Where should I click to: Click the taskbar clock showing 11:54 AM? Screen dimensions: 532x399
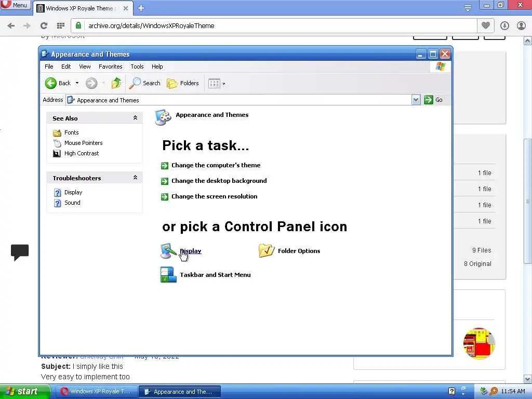point(513,392)
